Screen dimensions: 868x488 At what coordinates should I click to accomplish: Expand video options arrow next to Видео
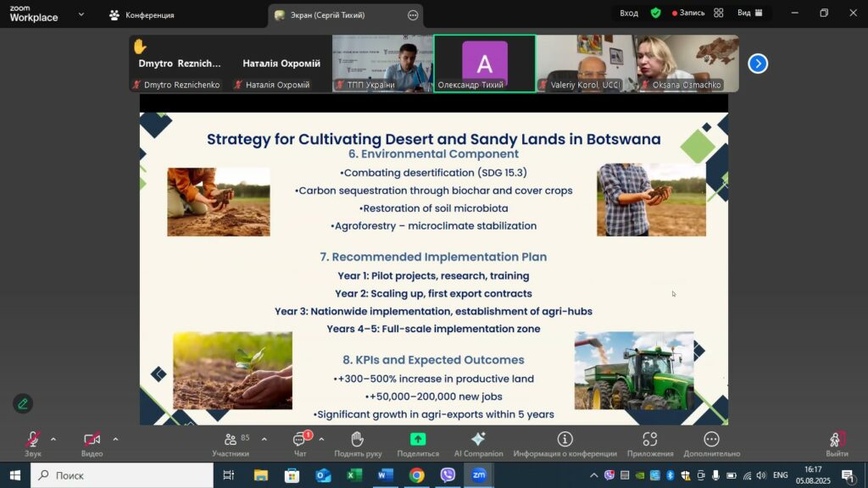[115, 439]
